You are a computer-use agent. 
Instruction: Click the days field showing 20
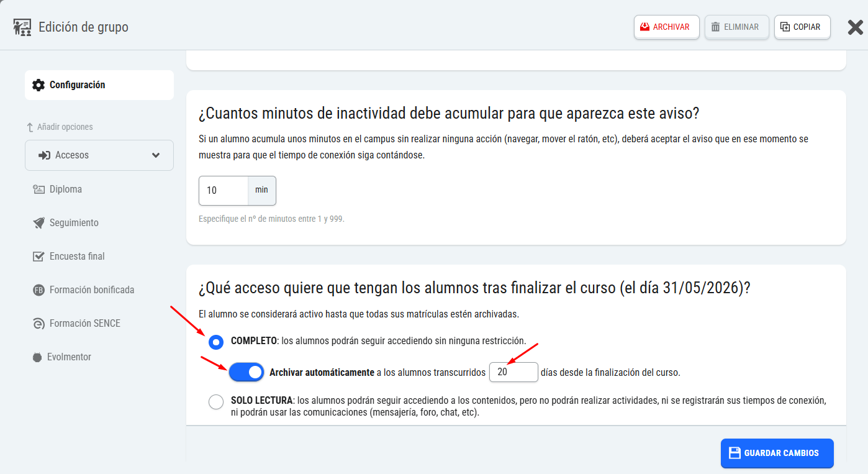[513, 372]
